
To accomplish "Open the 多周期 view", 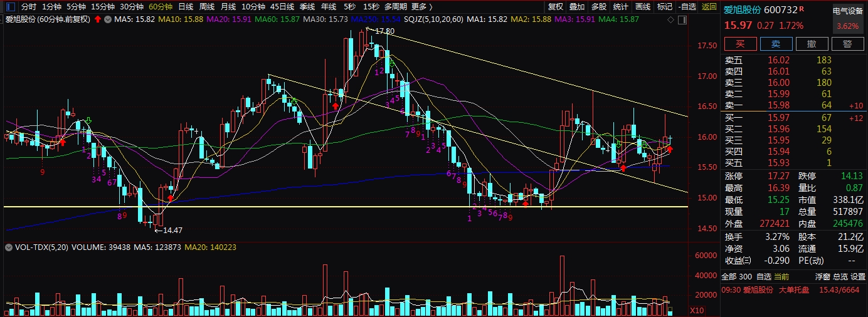I will (x=396, y=6).
